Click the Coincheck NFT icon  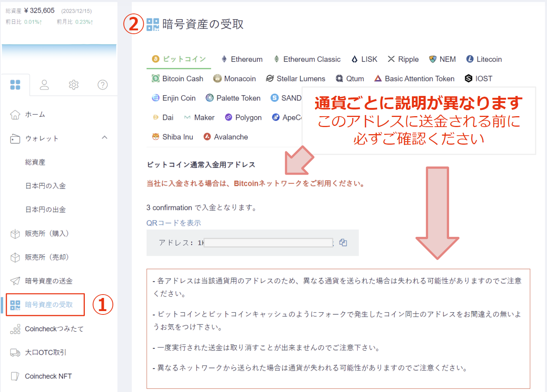coord(15,376)
